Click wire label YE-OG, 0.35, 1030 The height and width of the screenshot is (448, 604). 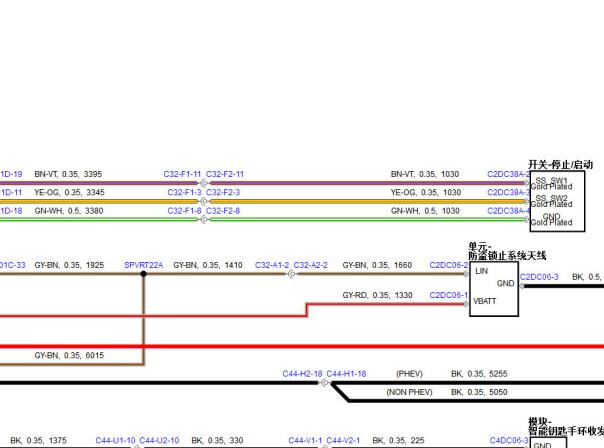click(426, 192)
